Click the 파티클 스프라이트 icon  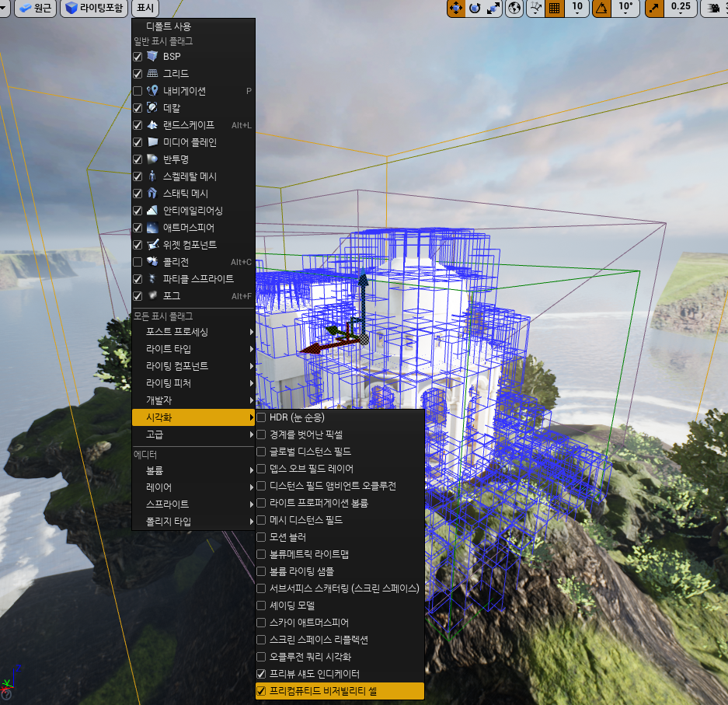coord(152,278)
